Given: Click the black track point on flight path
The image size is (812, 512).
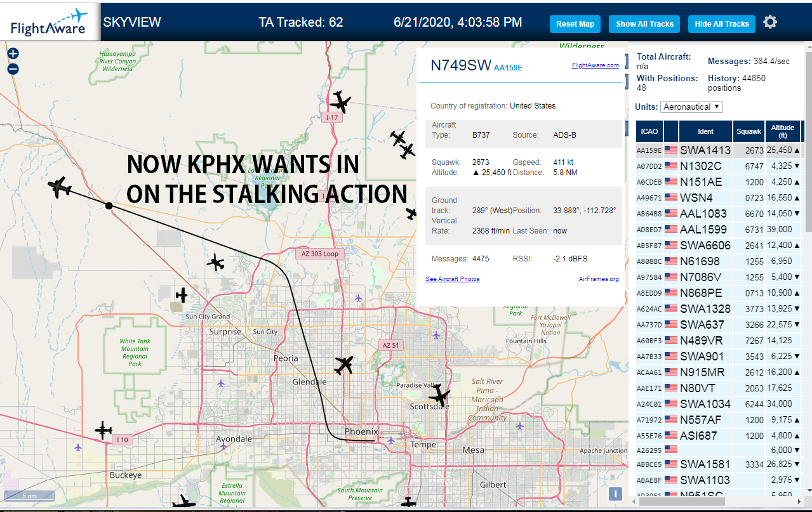Looking at the screenshot, I should [x=109, y=206].
